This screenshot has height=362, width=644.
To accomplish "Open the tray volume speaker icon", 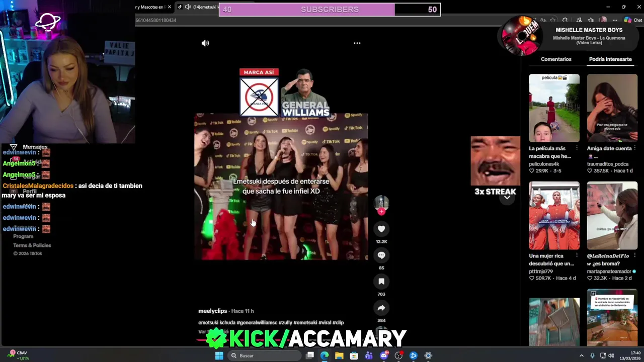I will [x=611, y=355].
